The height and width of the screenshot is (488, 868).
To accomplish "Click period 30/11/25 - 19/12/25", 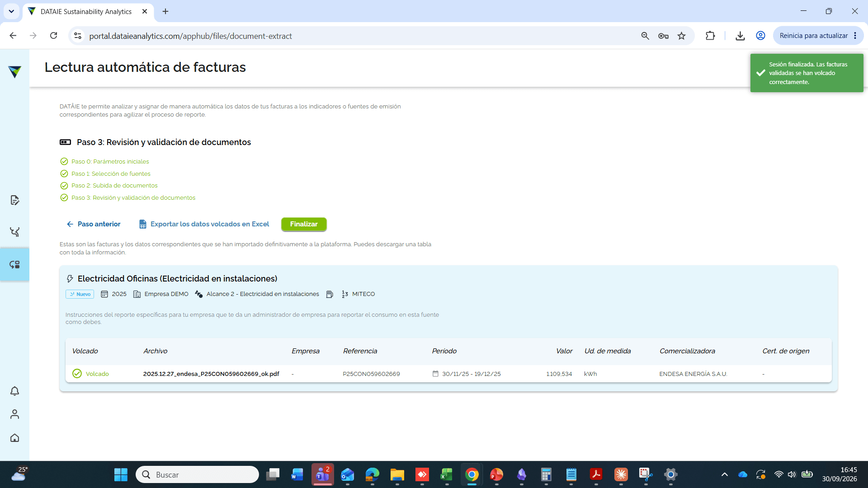I will coord(471,374).
